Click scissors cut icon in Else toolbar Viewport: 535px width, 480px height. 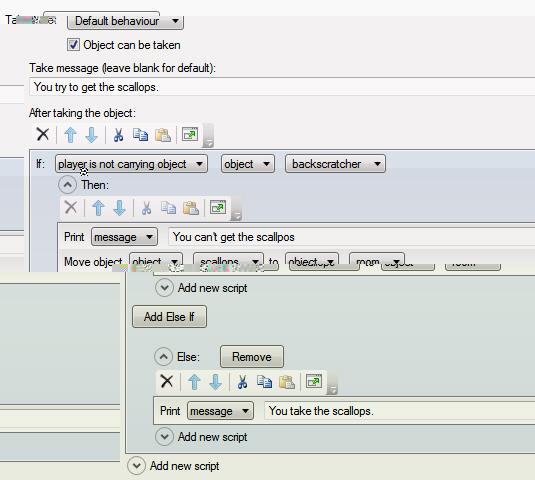pyautogui.click(x=242, y=382)
